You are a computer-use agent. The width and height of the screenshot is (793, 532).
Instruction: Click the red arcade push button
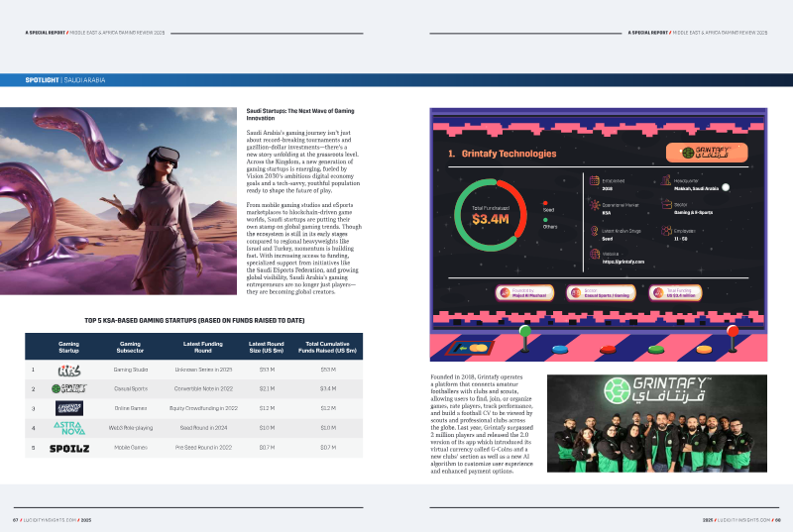pos(608,349)
